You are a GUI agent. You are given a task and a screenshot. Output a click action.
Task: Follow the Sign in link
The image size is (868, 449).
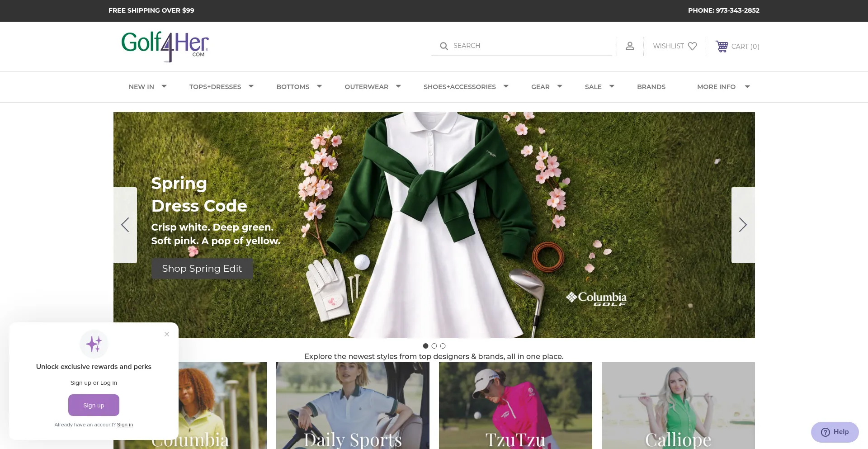[125, 425]
